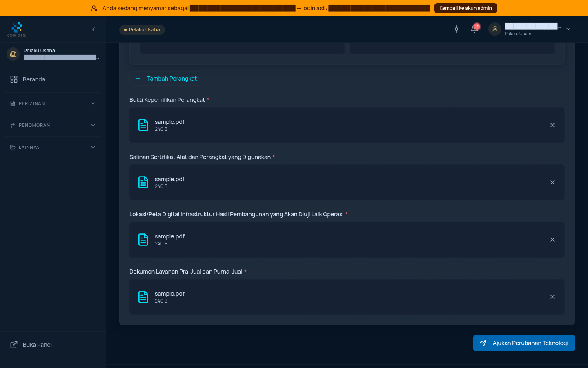588x368 pixels.
Task: Click file icon of Bukti Kepemilikan Perangkat document
Action: point(143,125)
